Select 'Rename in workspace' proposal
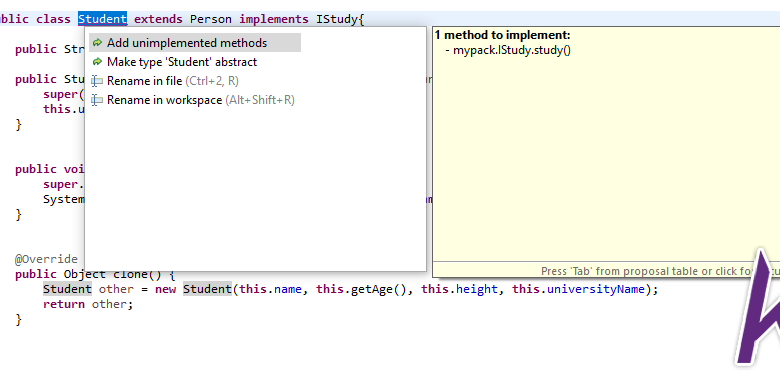 [200, 100]
